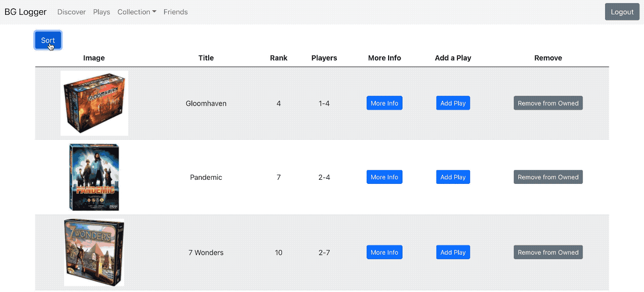Viewport: 644px width, 292px height.
Task: Click the Gloomhaven title text
Action: click(206, 103)
